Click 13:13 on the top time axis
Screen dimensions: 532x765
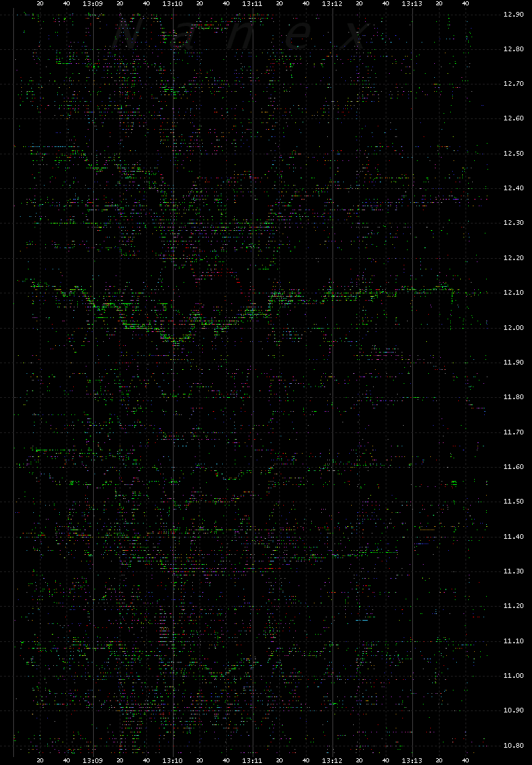[412, 3]
